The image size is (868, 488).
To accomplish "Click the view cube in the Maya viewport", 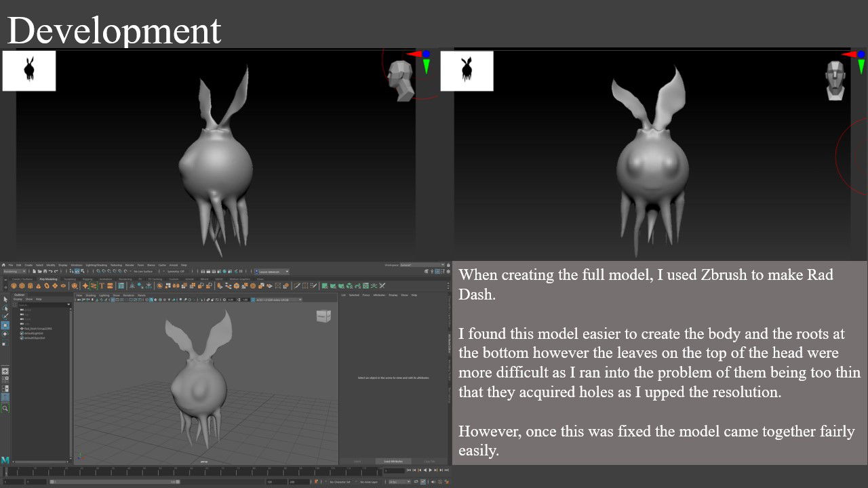I will (x=323, y=316).
